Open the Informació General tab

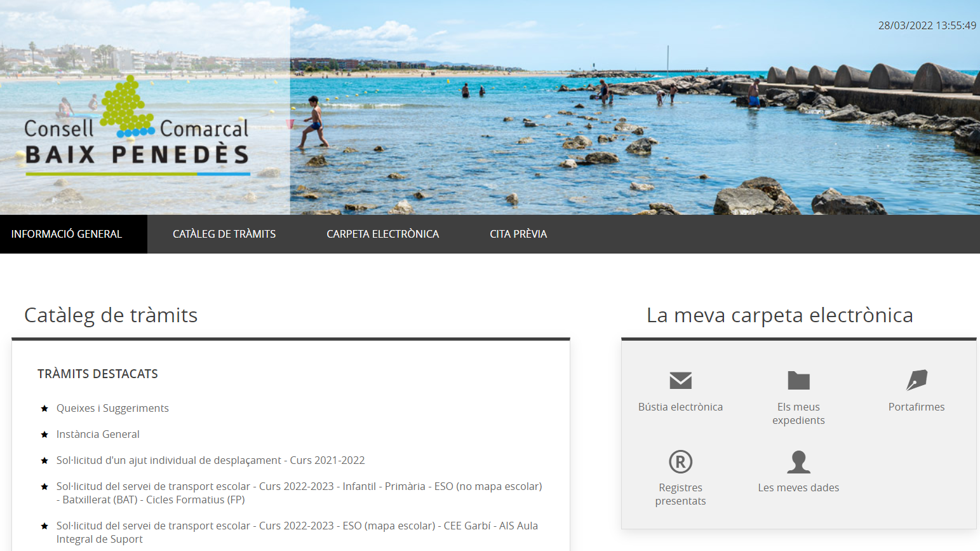(67, 234)
